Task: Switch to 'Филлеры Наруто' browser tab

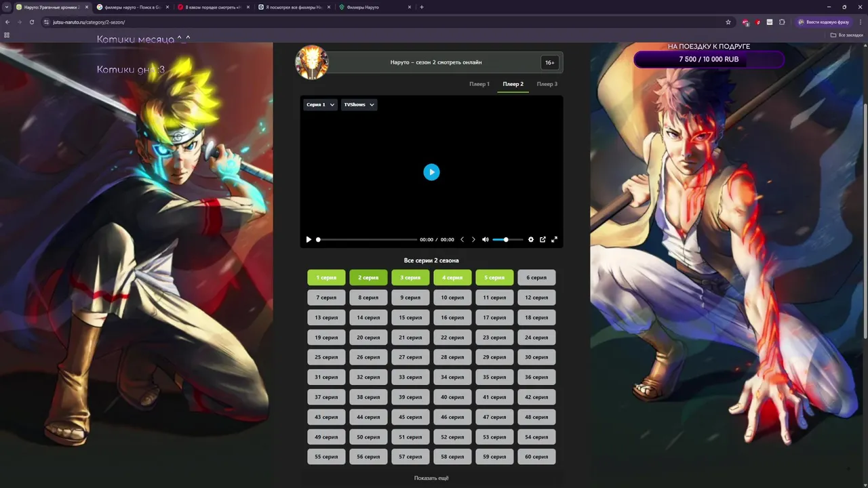Action: coord(374,7)
